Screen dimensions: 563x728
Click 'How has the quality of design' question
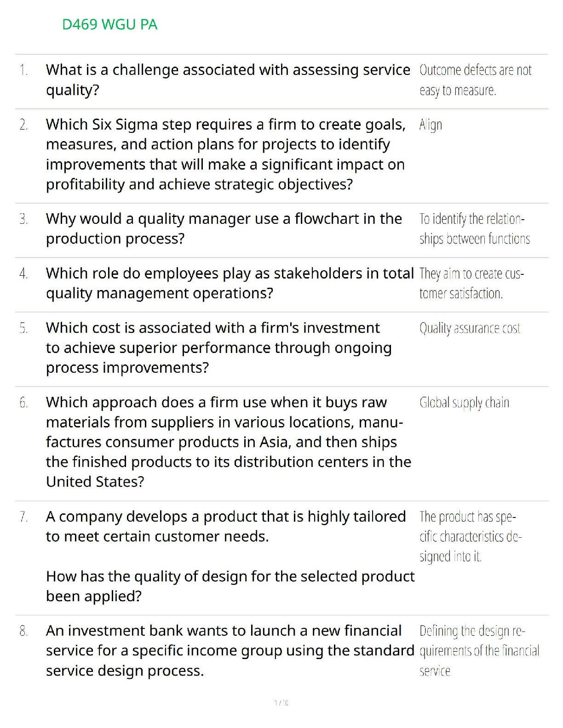(230, 586)
